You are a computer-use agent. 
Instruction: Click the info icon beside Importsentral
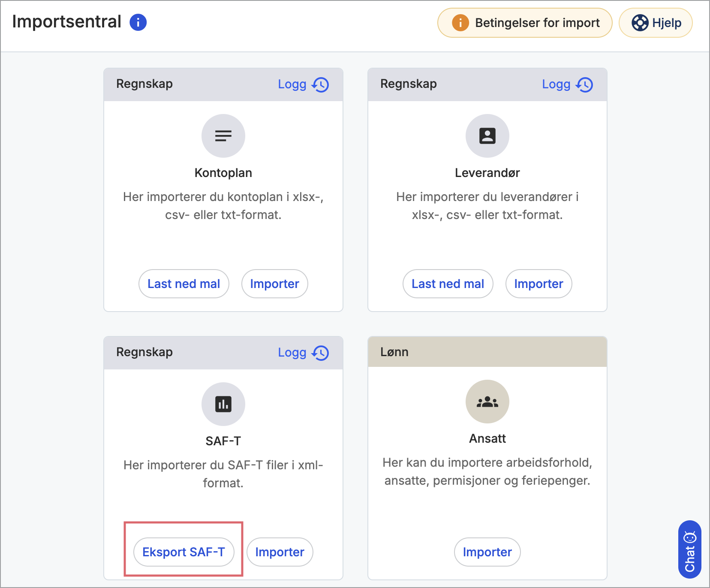(138, 22)
